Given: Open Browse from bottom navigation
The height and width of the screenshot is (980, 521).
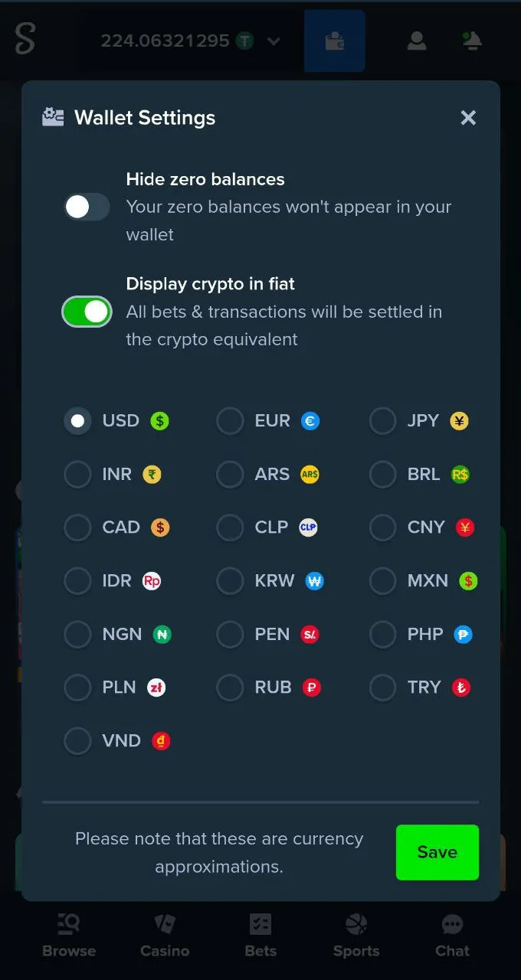Looking at the screenshot, I should (x=69, y=936).
